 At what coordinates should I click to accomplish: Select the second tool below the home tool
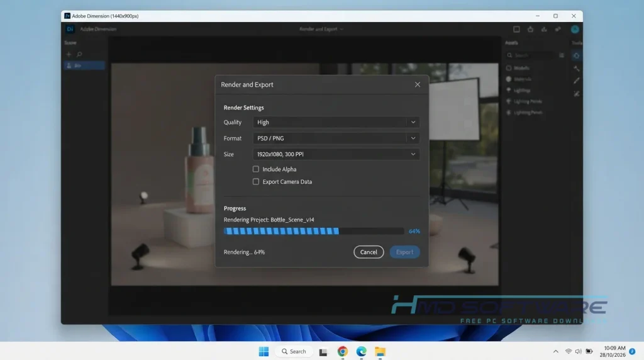577,68
